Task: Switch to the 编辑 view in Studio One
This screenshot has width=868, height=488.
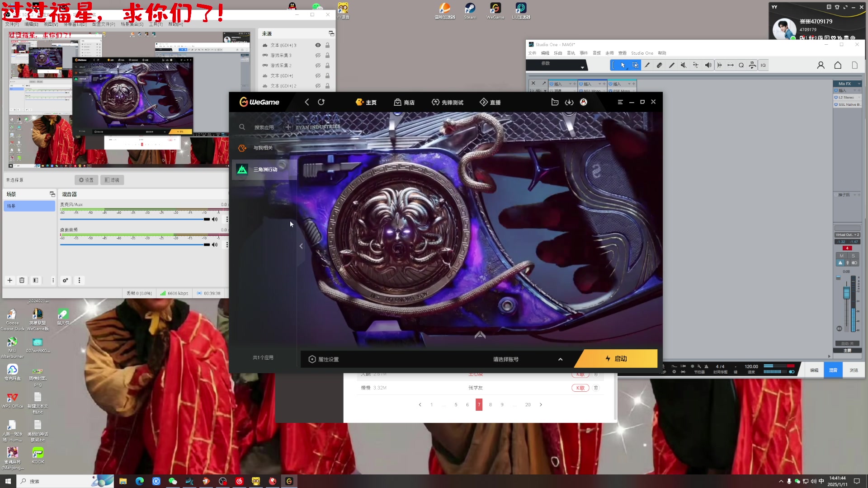Action: 814,370
